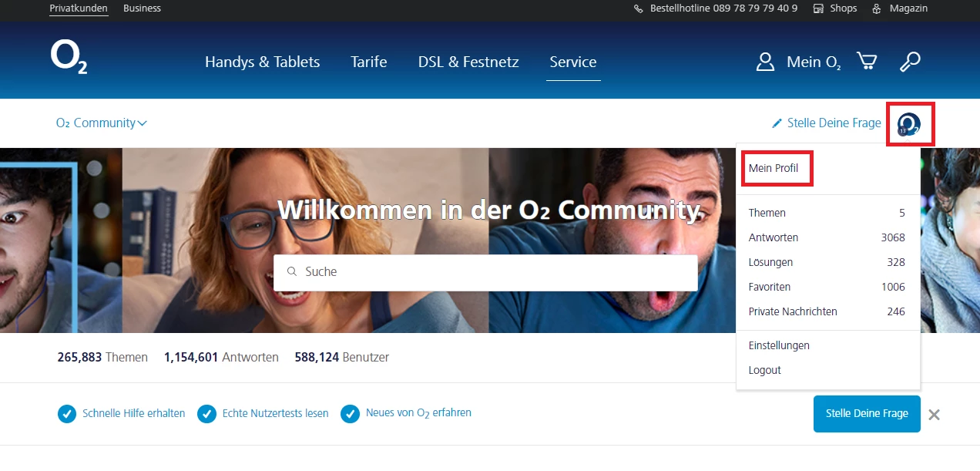Click the Magazin icon in top bar

point(877,8)
